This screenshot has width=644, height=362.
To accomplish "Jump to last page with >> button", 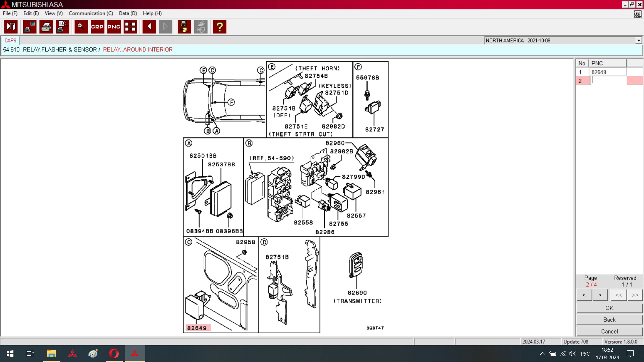I will tap(635, 295).
